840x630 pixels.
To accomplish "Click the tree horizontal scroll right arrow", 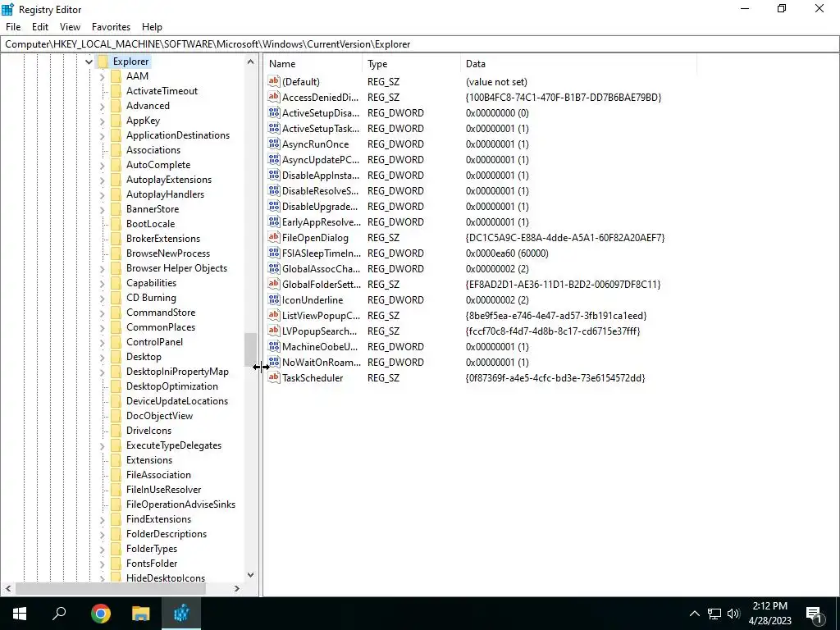I will 237,588.
